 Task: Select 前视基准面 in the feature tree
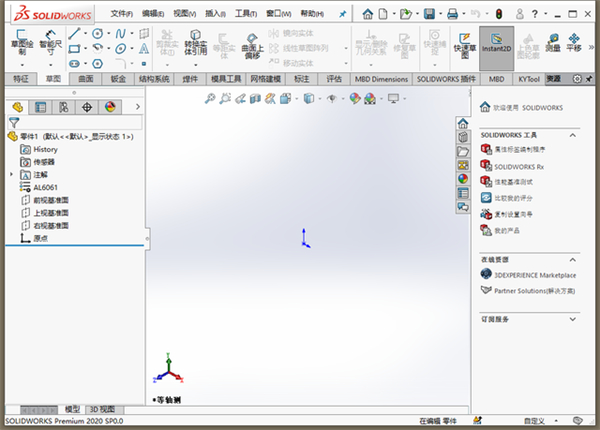click(51, 200)
